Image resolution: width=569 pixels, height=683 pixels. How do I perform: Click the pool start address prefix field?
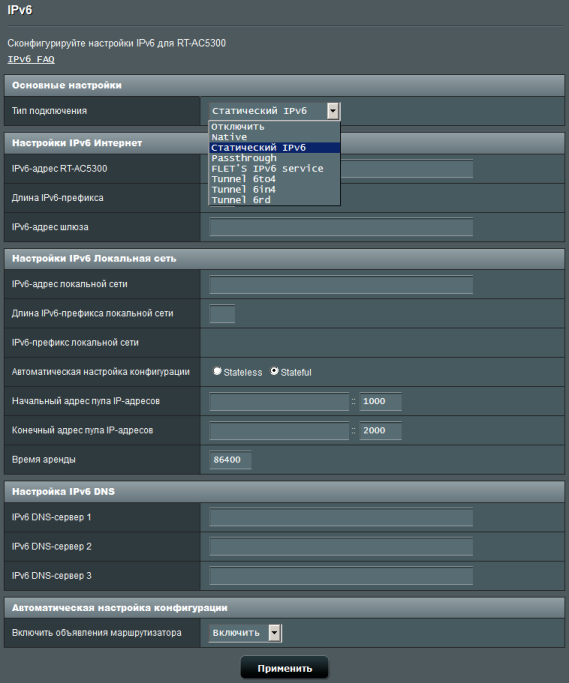tap(279, 401)
